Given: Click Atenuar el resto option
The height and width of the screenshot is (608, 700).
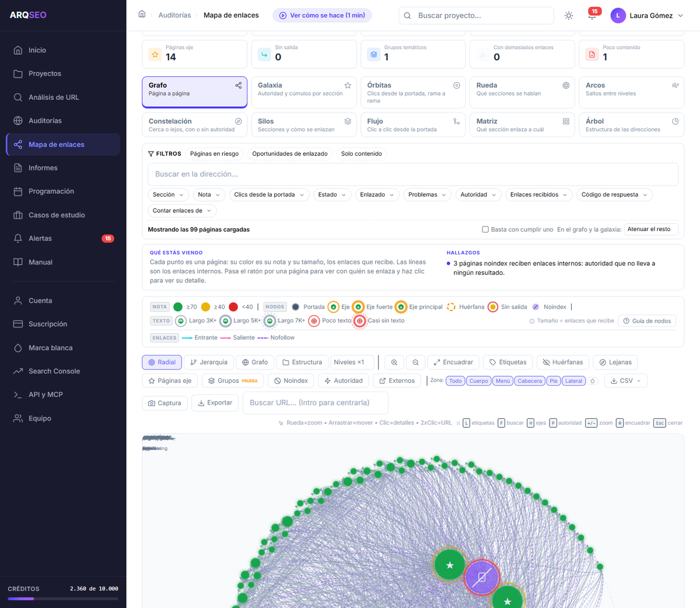Looking at the screenshot, I should [x=651, y=229].
